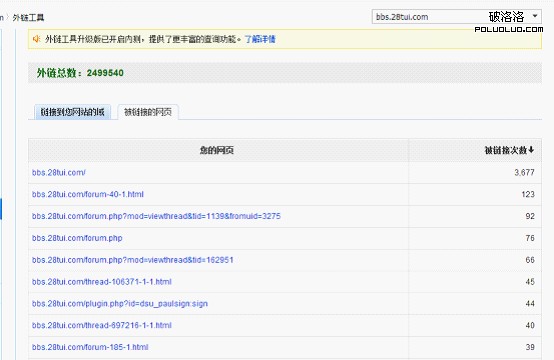Open the viewthread tid=1139 link
The image size is (554, 360).
coord(156,216)
